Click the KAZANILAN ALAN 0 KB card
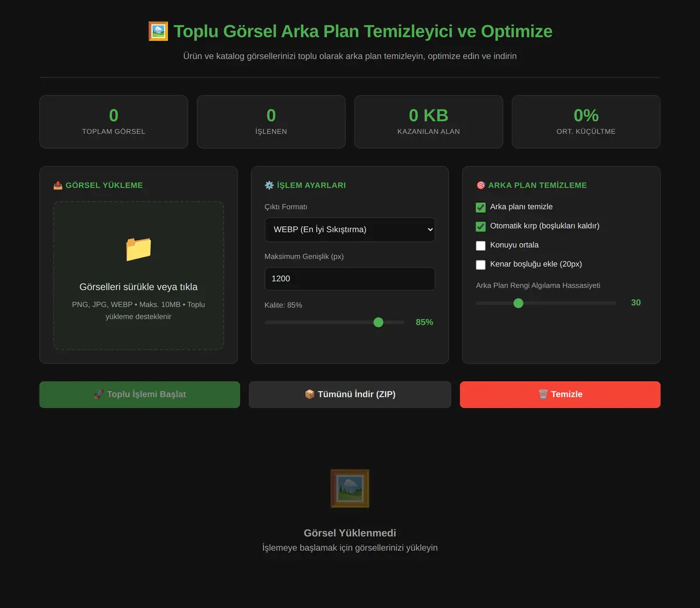700x608 pixels. (429, 122)
